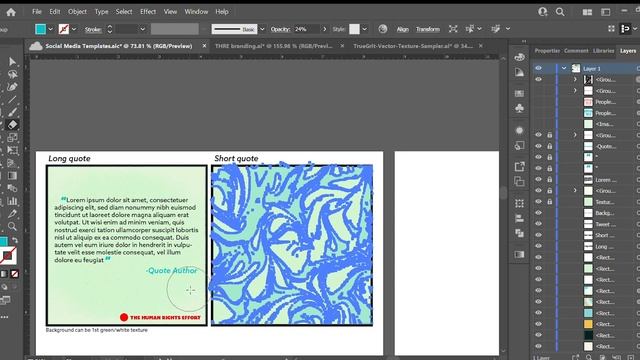Select the Eraser tool
This screenshot has height=360, width=640.
tap(12, 125)
